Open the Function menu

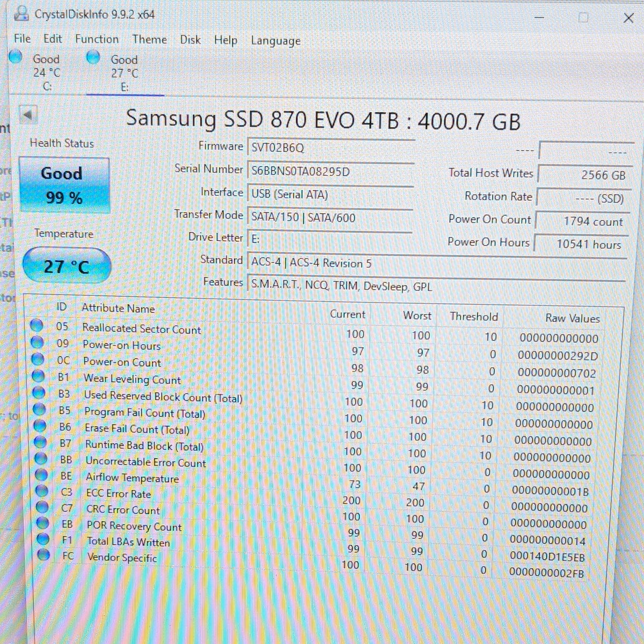click(x=97, y=39)
